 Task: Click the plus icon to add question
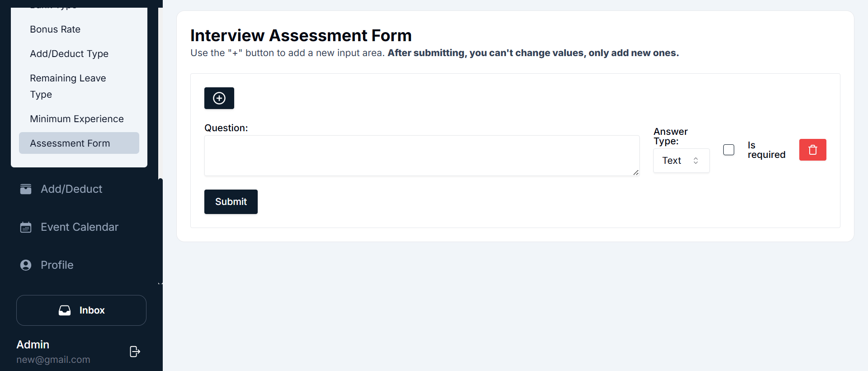(219, 98)
